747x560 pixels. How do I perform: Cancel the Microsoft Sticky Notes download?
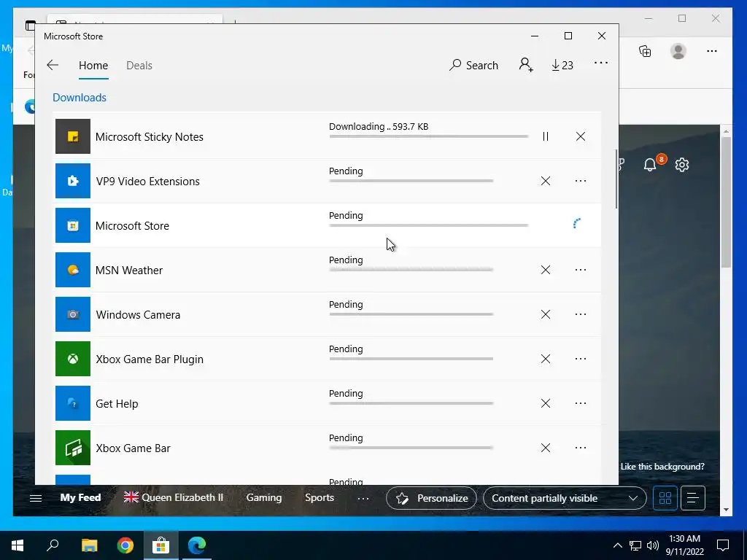pos(580,136)
